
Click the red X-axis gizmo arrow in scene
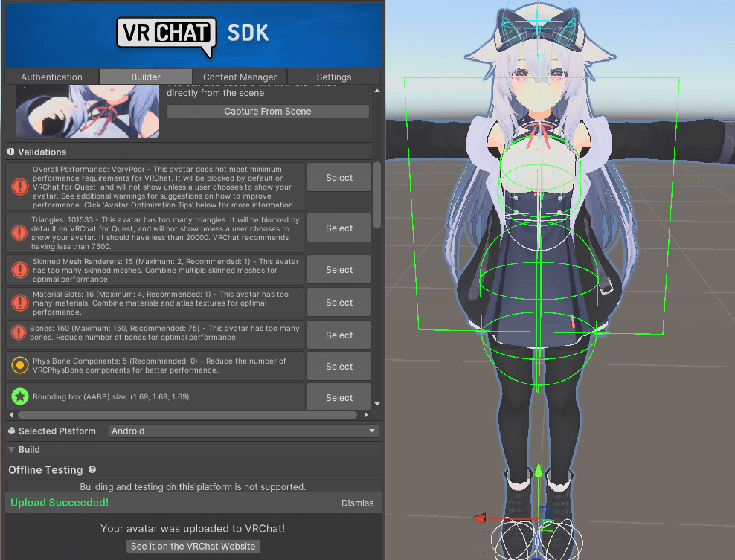[x=480, y=518]
